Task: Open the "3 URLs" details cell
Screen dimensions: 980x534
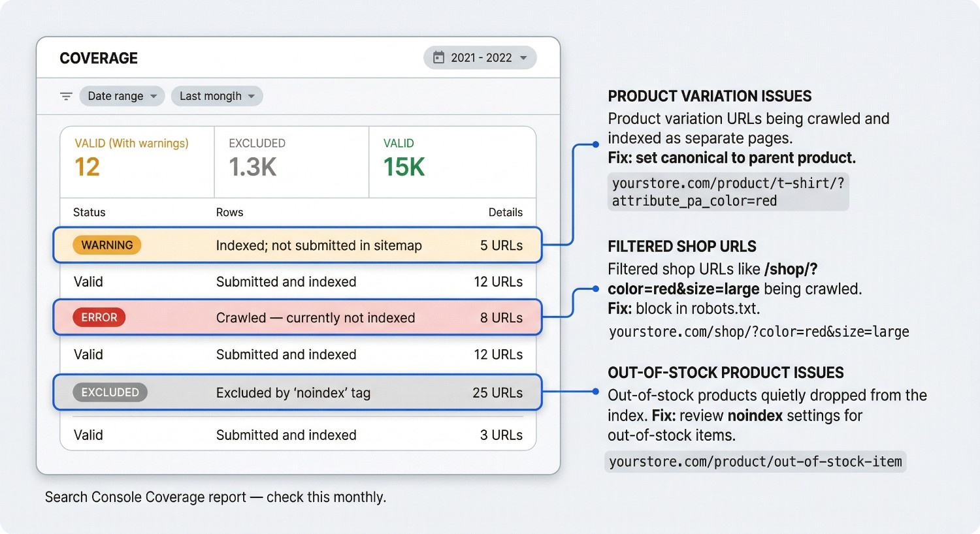Action: (x=501, y=435)
